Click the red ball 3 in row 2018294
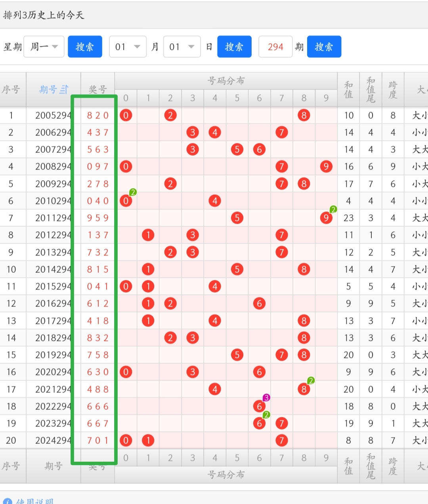 coord(193,338)
